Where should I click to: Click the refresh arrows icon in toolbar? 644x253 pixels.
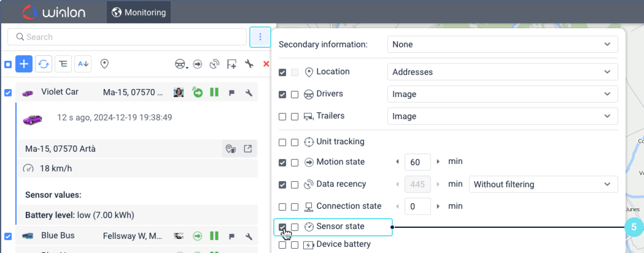(x=43, y=64)
